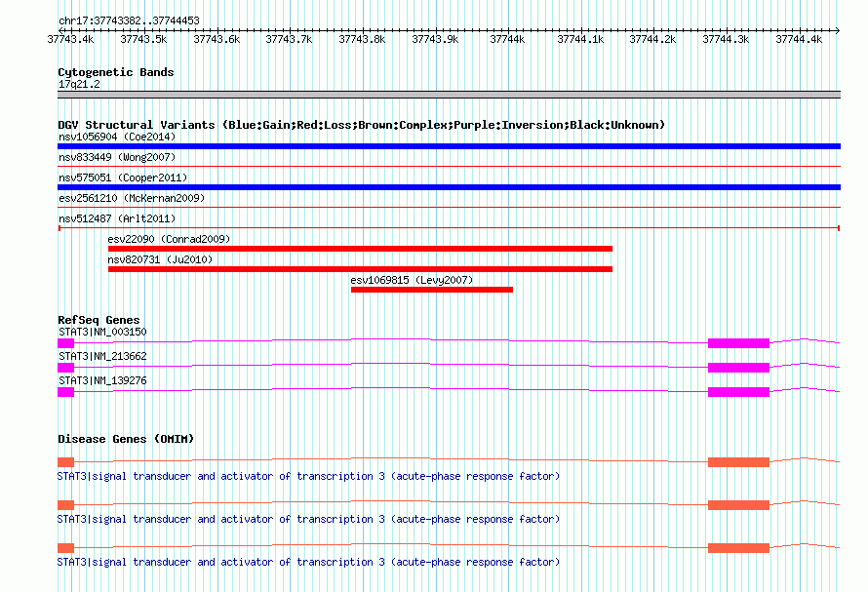This screenshot has height=592, width=868.
Task: Open the nsv820731 (Ju2010) red bar
Action: pyautogui.click(x=360, y=269)
